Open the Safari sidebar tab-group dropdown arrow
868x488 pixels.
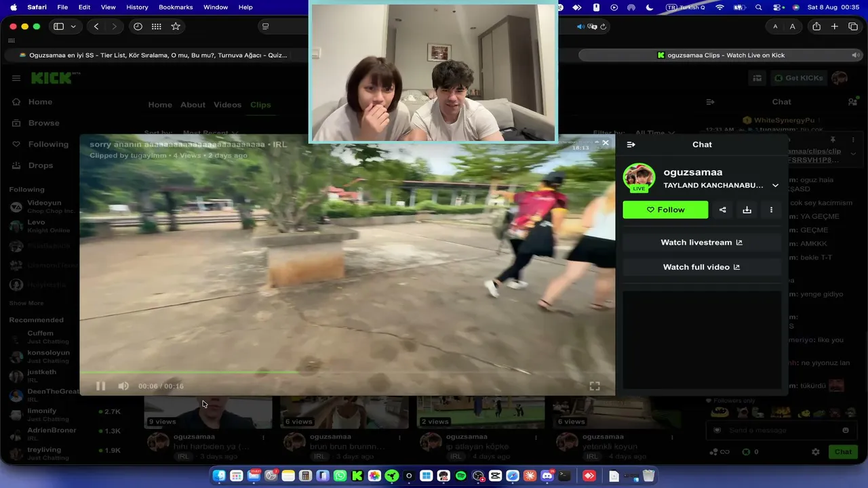[x=73, y=26]
